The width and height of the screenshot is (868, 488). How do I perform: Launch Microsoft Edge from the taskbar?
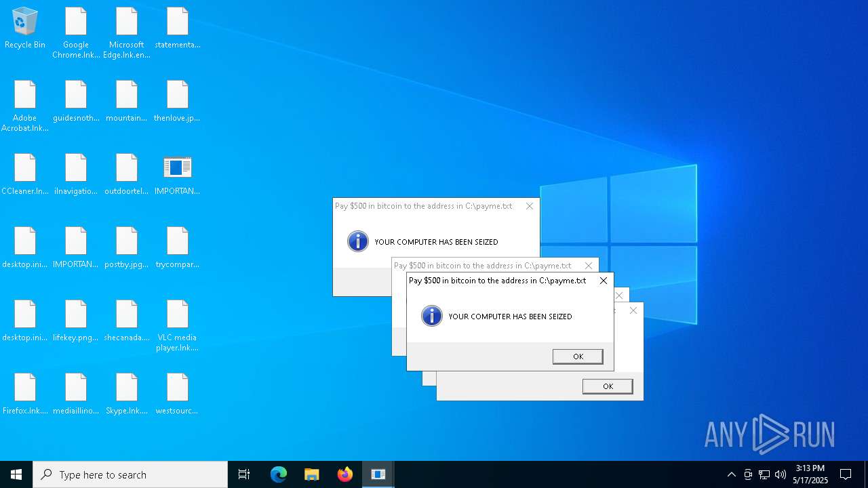point(279,474)
